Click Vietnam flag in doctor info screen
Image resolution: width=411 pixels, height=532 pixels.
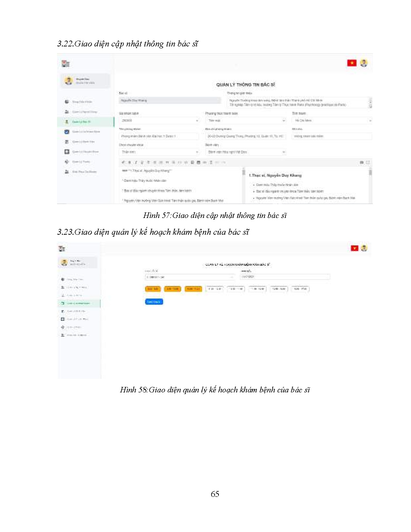click(x=352, y=63)
